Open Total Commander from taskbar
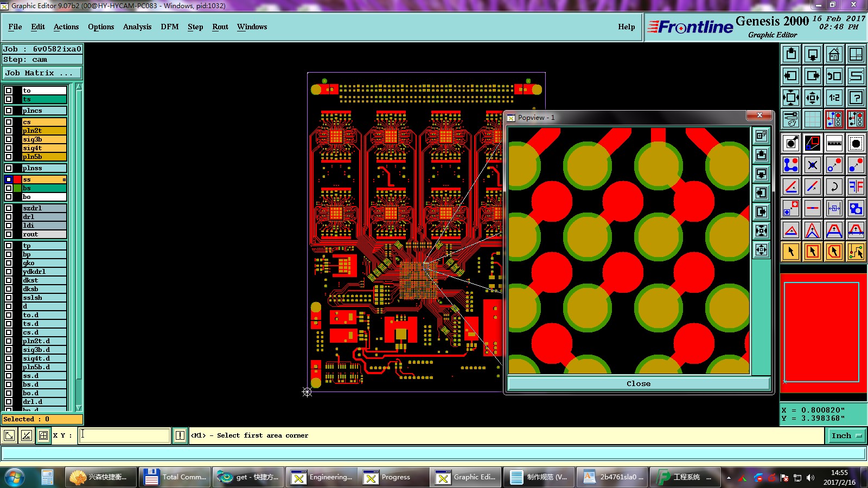This screenshot has height=488, width=868. (175, 477)
